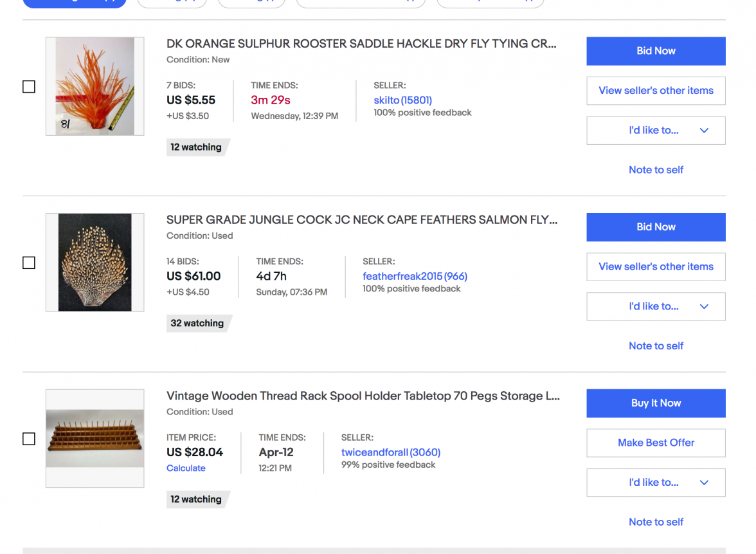Open "I'd like to..." dropdown for thread rack
Screen dimensions: 756x554
coord(656,483)
